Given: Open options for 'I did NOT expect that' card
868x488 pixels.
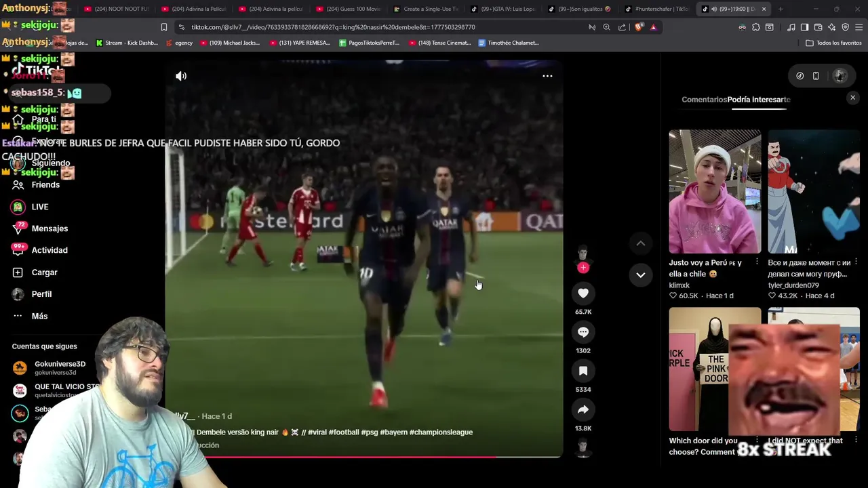Looking at the screenshot, I should click(856, 441).
